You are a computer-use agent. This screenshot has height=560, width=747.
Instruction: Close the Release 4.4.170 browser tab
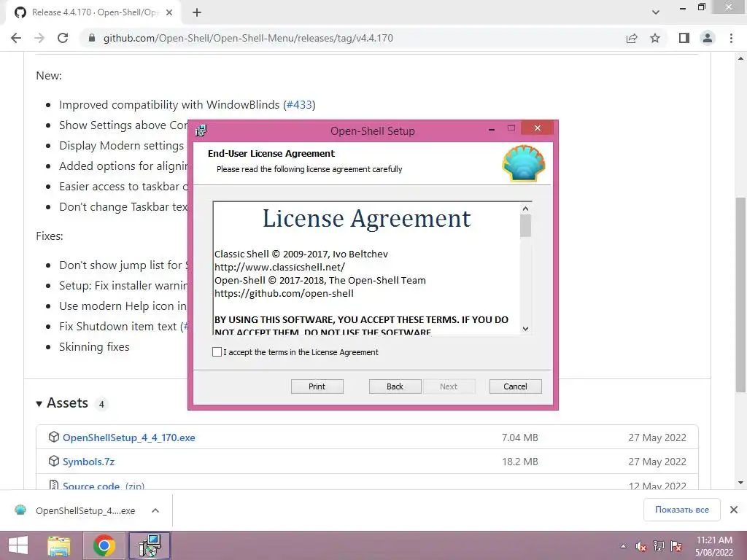click(x=169, y=12)
